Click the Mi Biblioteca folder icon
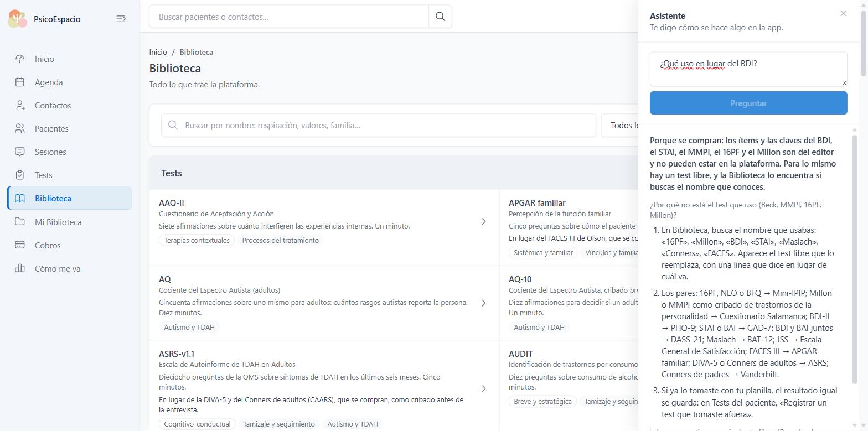 [x=20, y=222]
